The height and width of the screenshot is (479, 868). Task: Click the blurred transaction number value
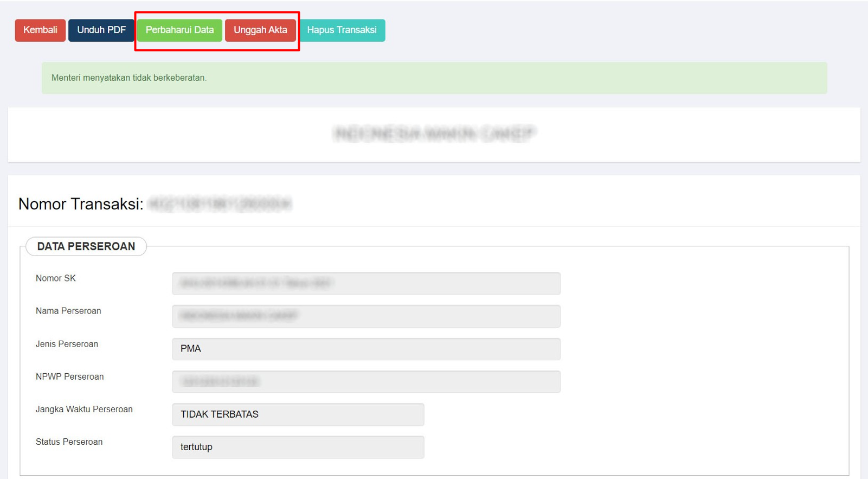tap(220, 204)
